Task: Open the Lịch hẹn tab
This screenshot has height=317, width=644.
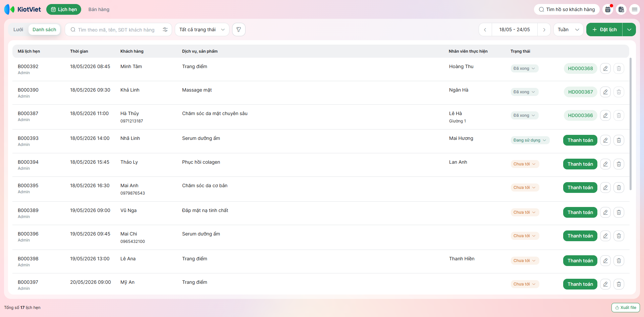Action: click(64, 9)
